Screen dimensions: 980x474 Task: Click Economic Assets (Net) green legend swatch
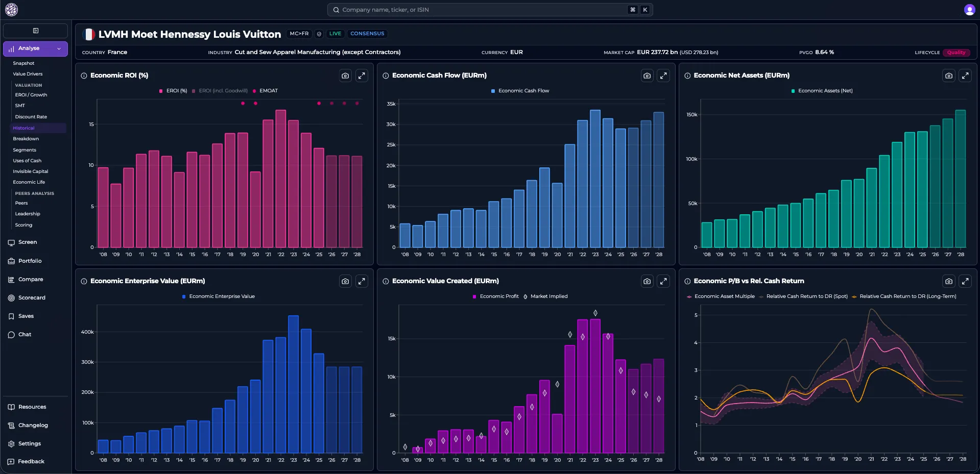(793, 91)
